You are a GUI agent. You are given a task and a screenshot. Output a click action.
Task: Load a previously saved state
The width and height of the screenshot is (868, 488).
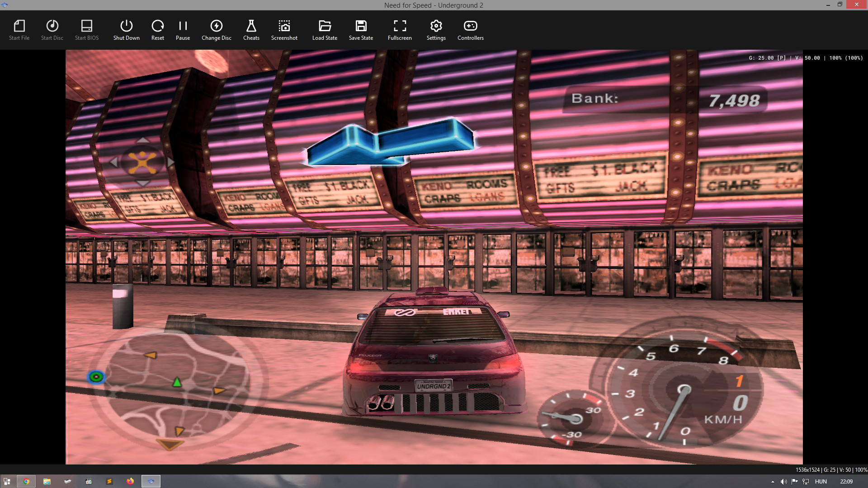pyautogui.click(x=325, y=30)
